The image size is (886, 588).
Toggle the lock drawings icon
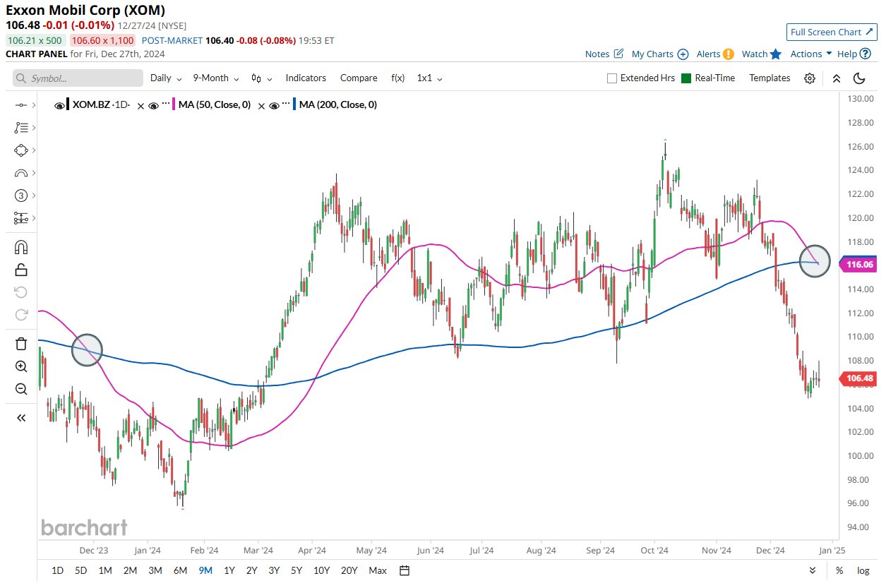pyautogui.click(x=20, y=270)
